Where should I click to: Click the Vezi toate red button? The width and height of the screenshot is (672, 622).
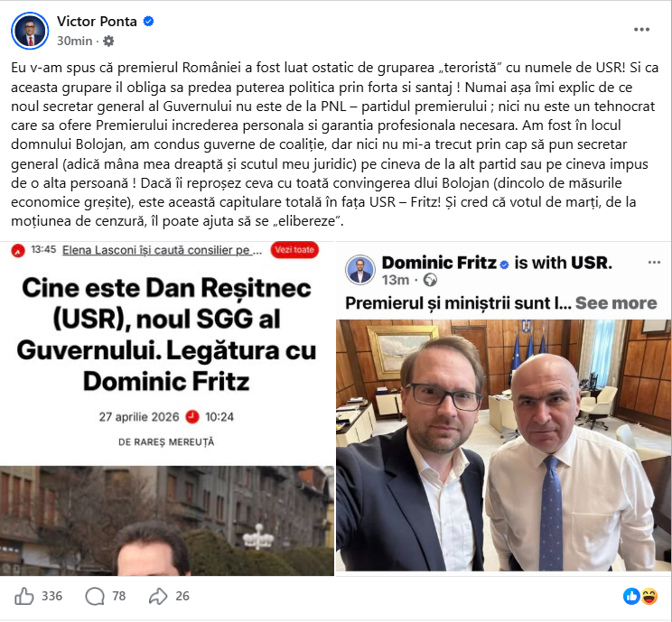(294, 250)
